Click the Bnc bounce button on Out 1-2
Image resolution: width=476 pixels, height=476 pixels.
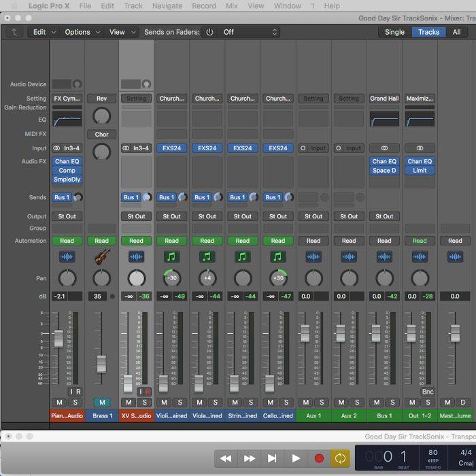click(x=428, y=392)
